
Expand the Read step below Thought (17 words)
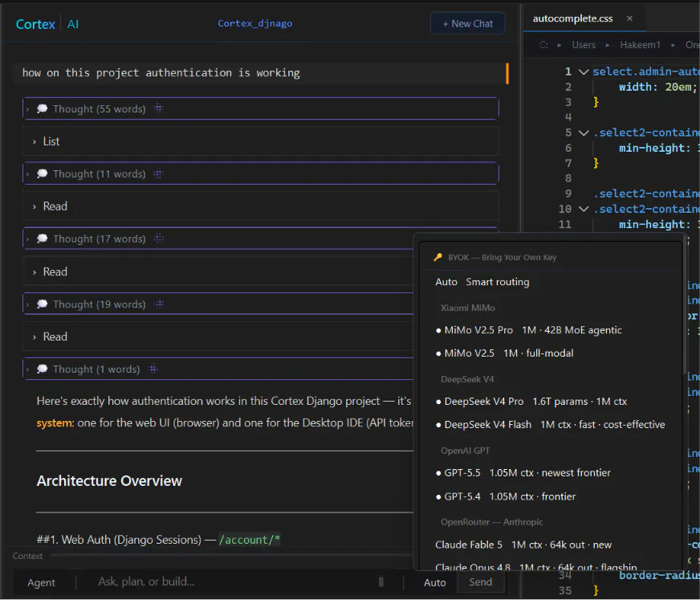(218, 271)
